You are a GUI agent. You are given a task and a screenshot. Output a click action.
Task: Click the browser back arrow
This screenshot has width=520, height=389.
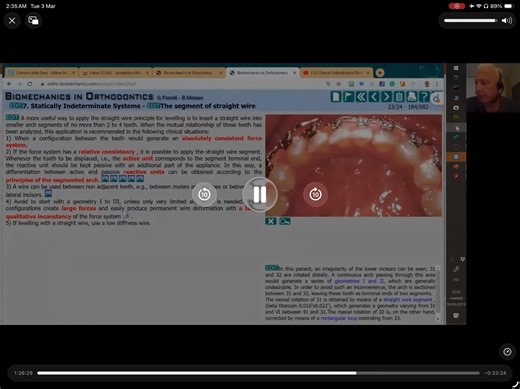pyautogui.click(x=9, y=84)
